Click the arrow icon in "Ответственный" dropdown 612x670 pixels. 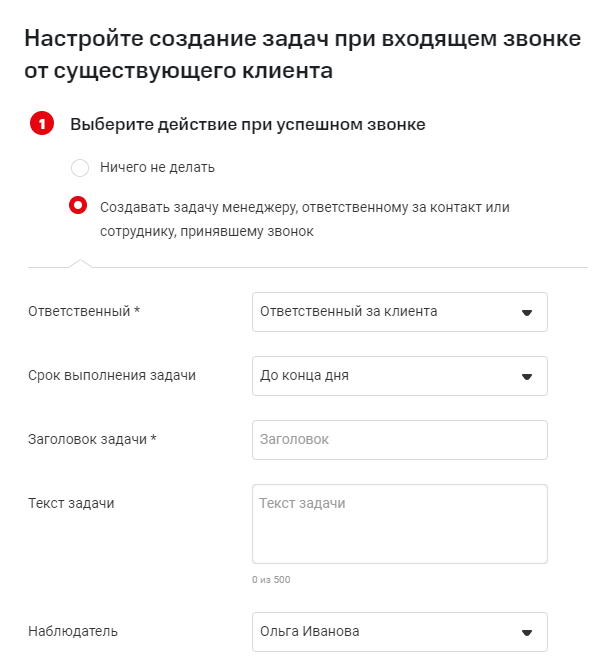click(x=527, y=312)
